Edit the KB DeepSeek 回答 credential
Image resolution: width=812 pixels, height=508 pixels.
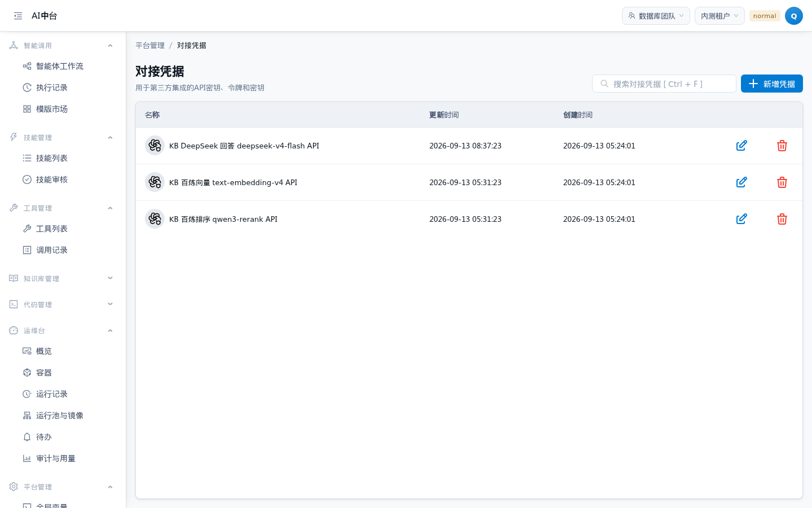742,146
